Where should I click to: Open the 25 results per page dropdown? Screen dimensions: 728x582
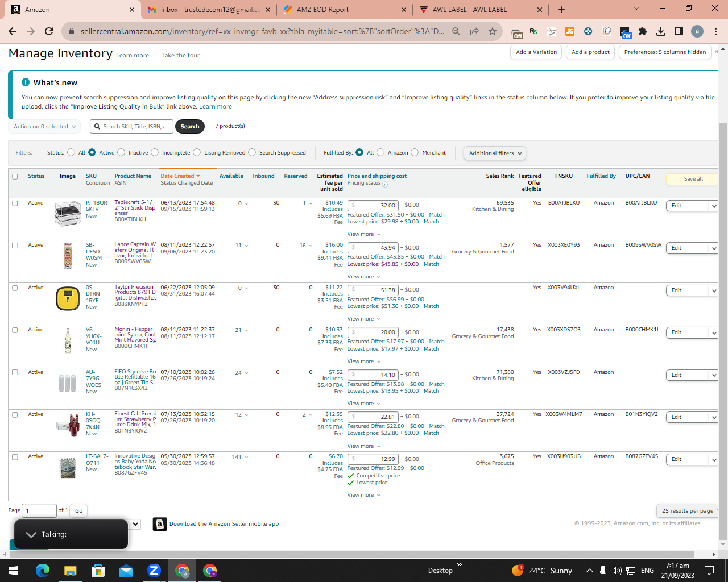688,510
